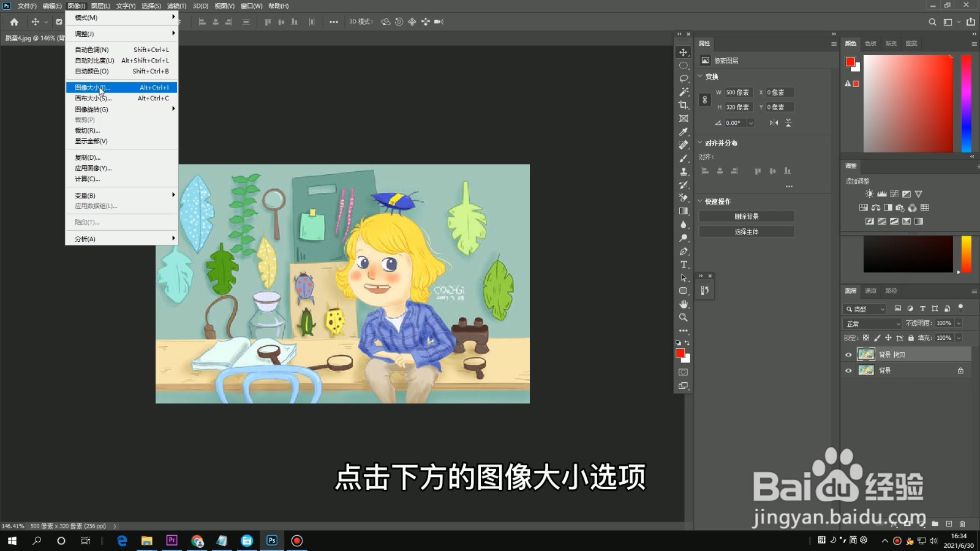This screenshot has width=980, height=551.
Task: Select the History Brush tool
Action: 684,185
